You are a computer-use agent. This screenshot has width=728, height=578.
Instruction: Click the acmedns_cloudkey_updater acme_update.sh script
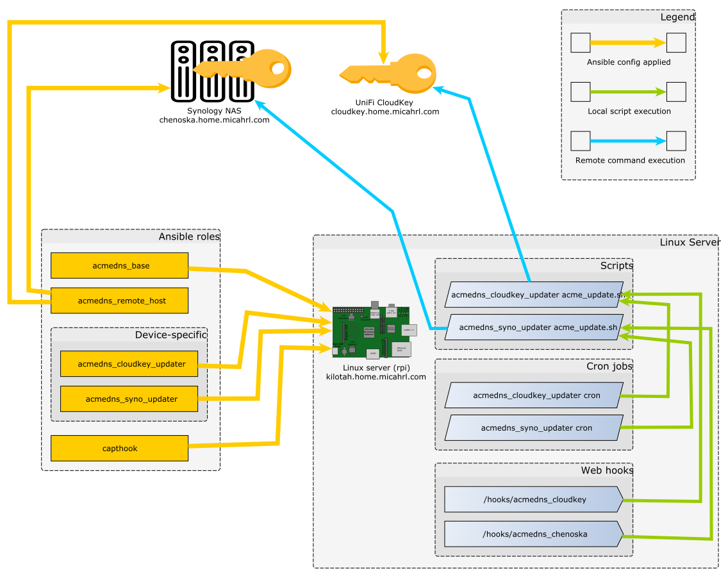coord(533,295)
